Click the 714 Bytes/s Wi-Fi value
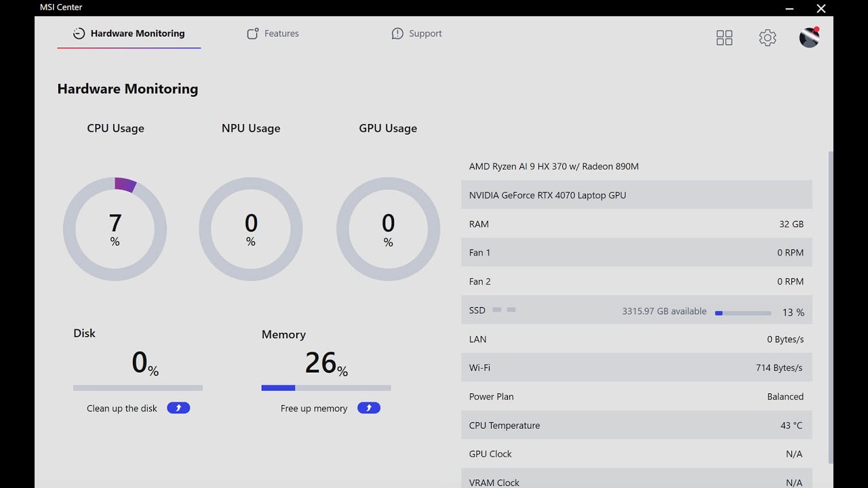This screenshot has height=488, width=868. [779, 367]
